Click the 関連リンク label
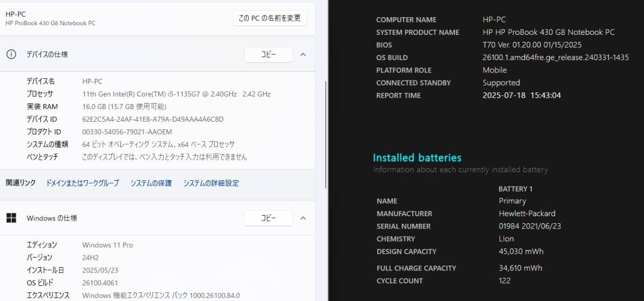Viewport: 644px width, 301px height. [x=20, y=183]
